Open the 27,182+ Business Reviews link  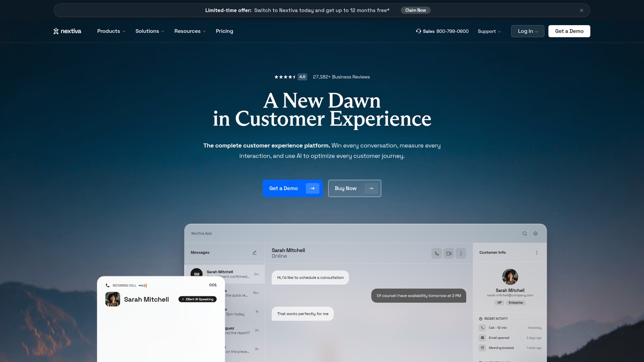[341, 77]
